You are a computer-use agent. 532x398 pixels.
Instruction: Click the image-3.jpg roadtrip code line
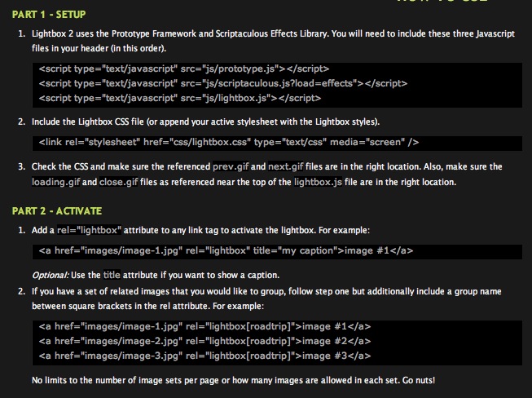(x=204, y=356)
